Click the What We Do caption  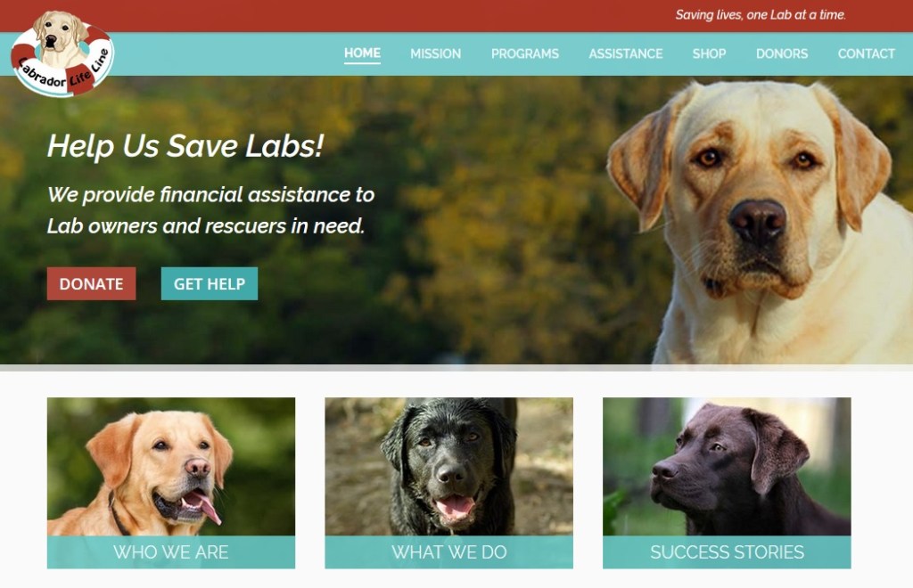click(x=449, y=552)
